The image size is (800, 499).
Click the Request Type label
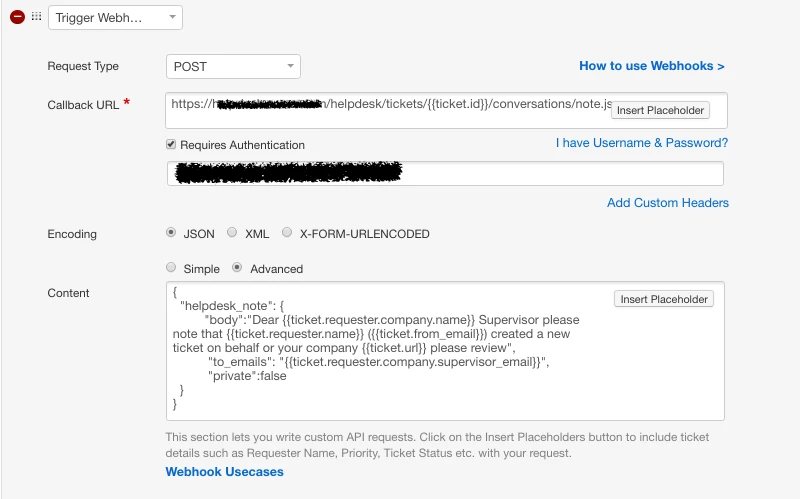tap(83, 66)
